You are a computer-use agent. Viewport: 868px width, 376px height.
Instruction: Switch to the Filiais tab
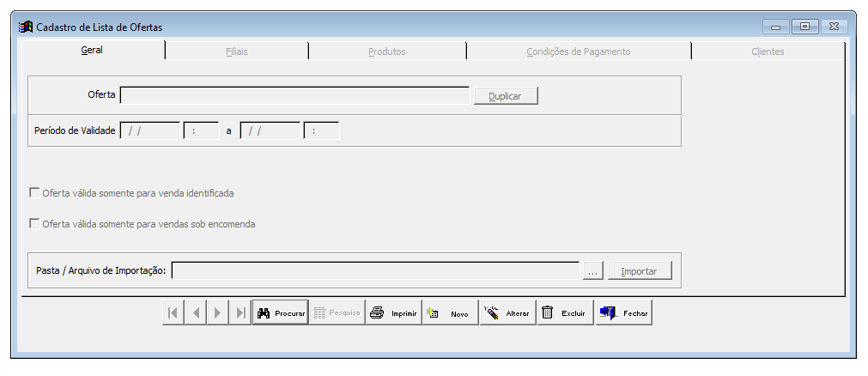pos(236,52)
